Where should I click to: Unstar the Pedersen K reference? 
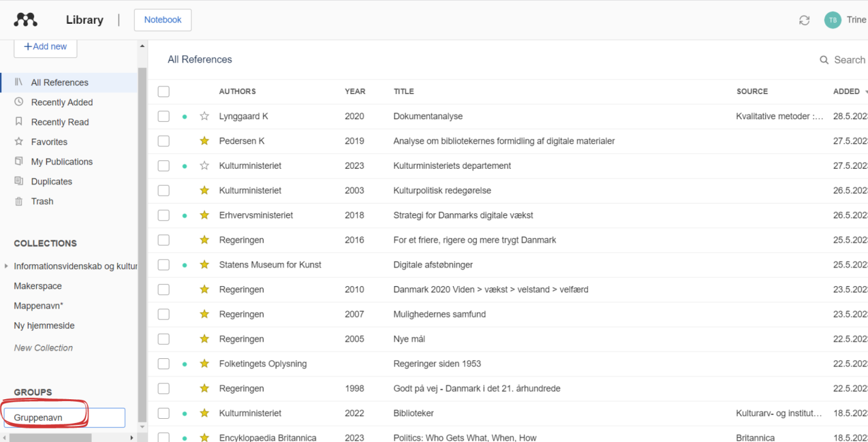[204, 141]
